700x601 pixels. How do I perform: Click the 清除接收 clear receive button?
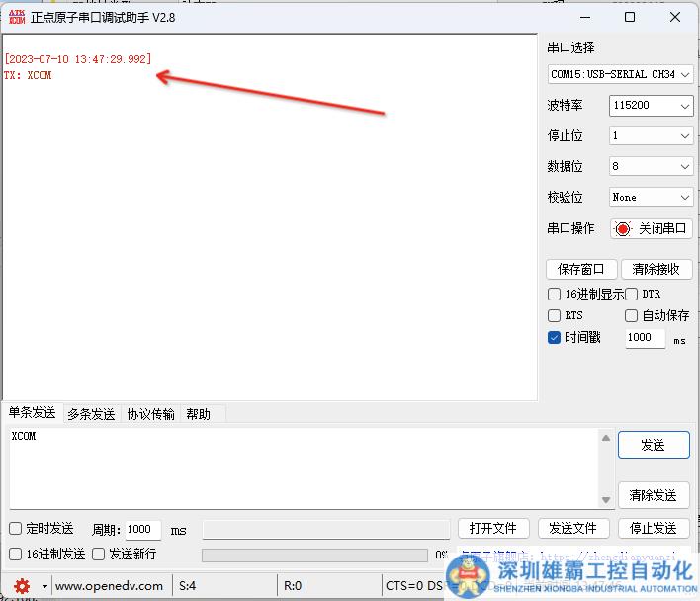[656, 269]
